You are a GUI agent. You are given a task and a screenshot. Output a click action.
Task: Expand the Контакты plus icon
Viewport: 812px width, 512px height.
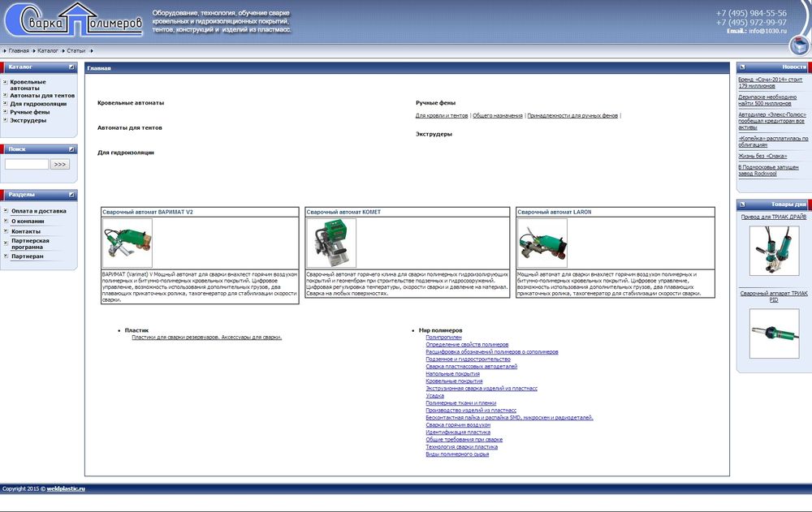click(6, 231)
